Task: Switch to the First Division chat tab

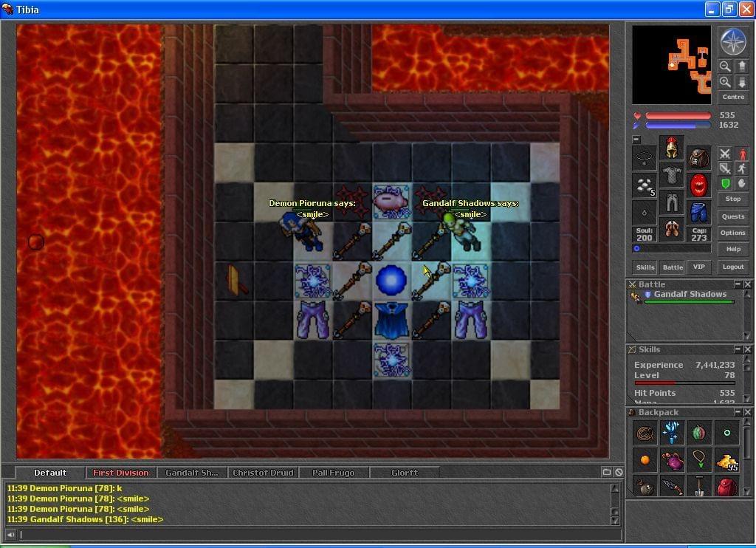Action: pos(121,473)
